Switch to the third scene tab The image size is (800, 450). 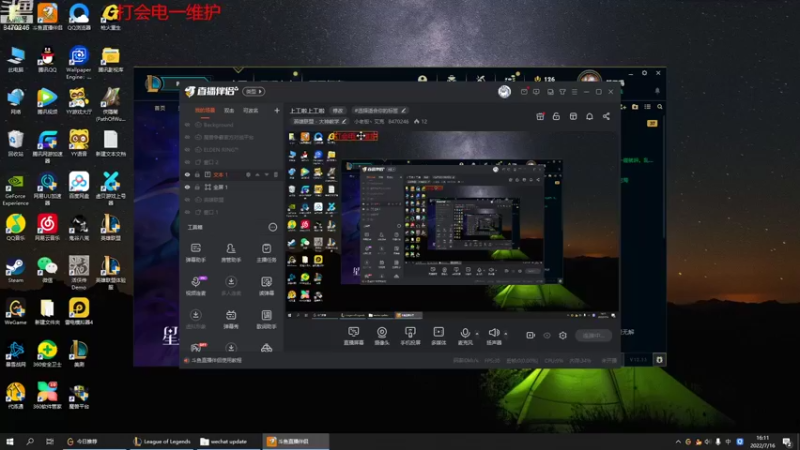pyautogui.click(x=250, y=110)
